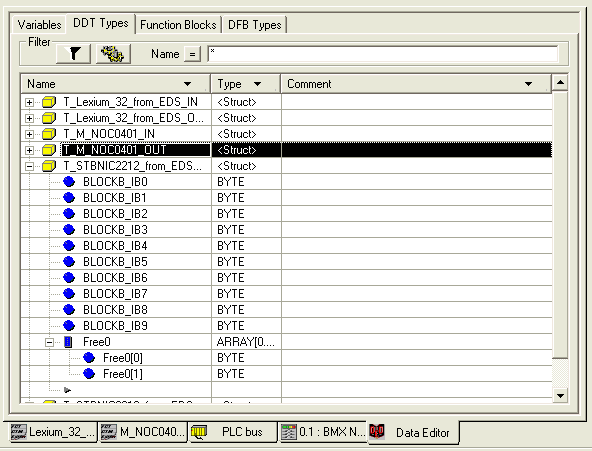Expand the T_Lexium_32_from_EDS_IN node
592x451 pixels.
pos(29,102)
